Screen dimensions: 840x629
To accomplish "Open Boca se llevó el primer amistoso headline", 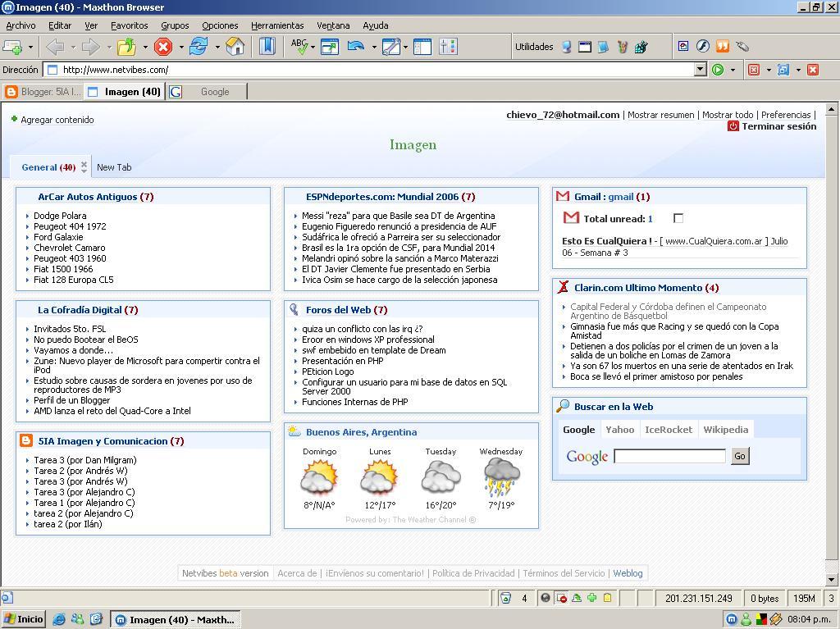I will 656,376.
